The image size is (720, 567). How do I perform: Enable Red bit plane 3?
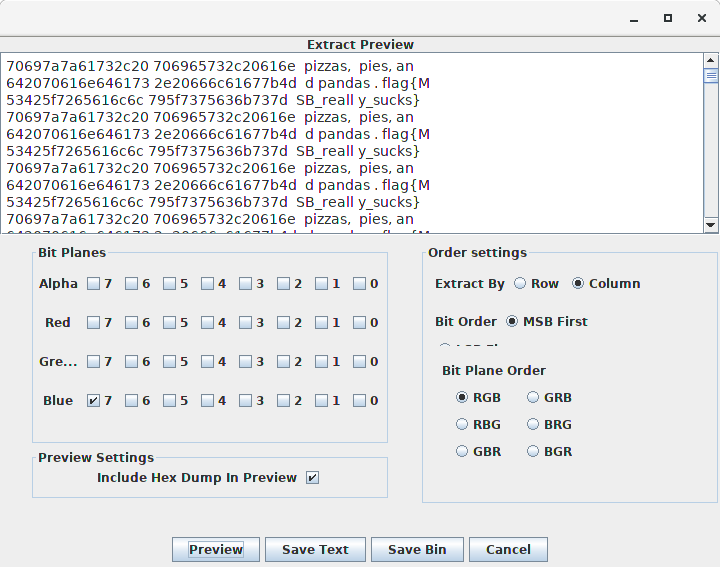pos(246,323)
